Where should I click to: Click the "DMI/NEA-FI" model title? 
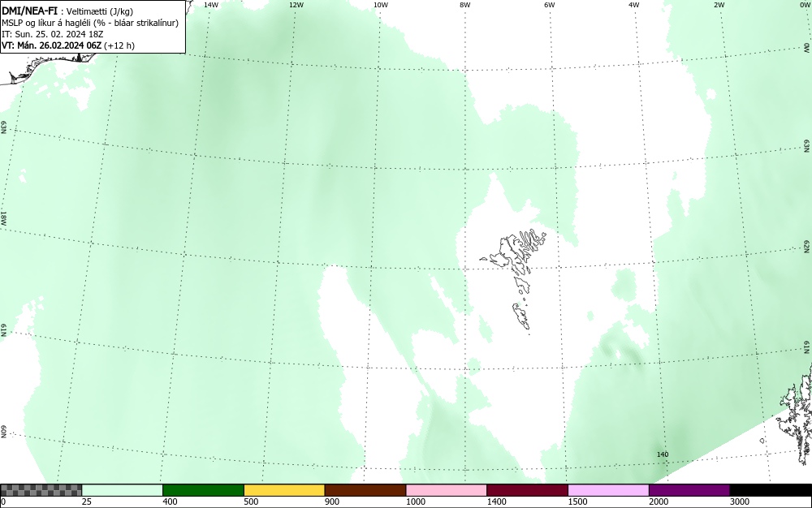(29, 10)
